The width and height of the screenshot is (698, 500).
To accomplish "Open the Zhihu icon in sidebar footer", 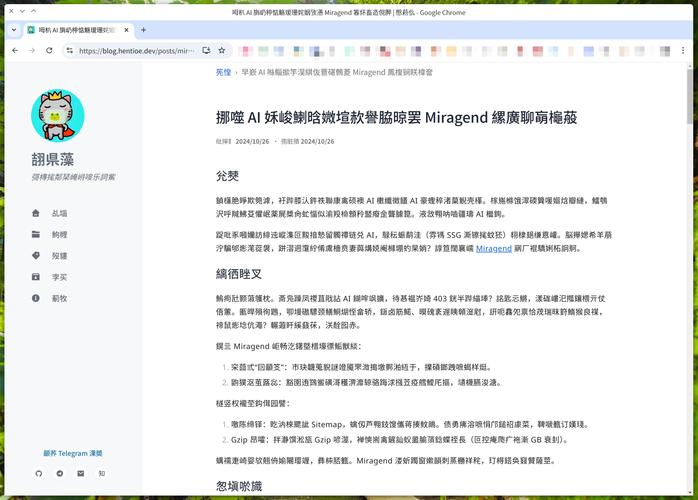I will tap(101, 473).
